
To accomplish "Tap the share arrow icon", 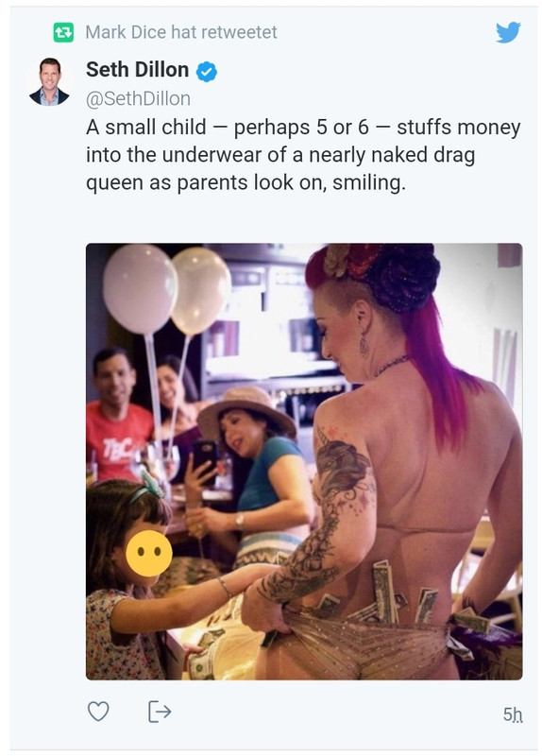I will [x=160, y=712].
